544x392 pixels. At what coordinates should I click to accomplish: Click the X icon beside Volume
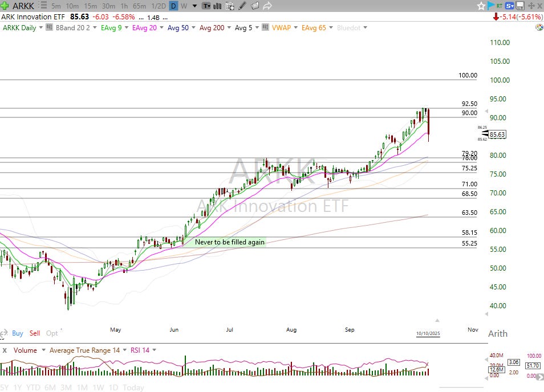click(5, 350)
